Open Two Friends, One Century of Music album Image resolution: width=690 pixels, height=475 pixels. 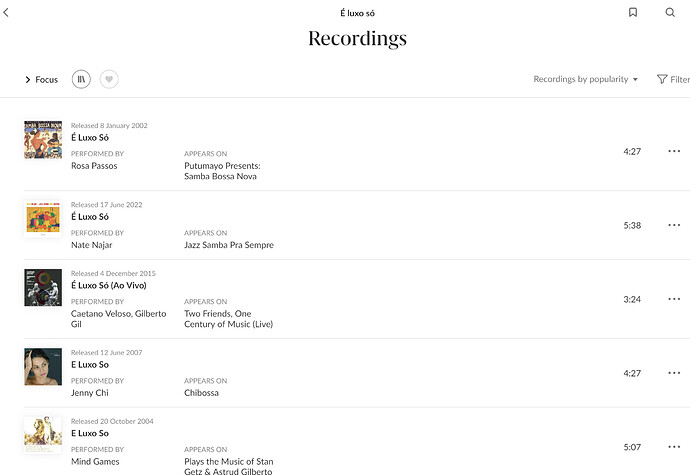pyautogui.click(x=228, y=319)
